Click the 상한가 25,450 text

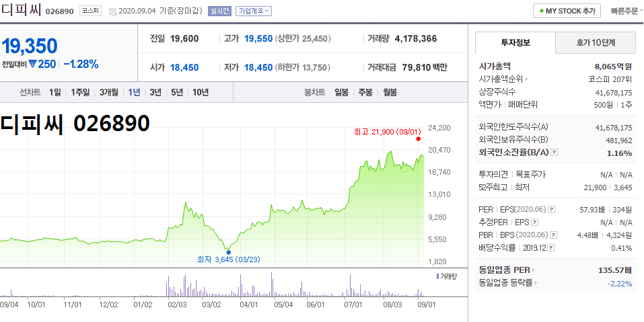point(303,39)
